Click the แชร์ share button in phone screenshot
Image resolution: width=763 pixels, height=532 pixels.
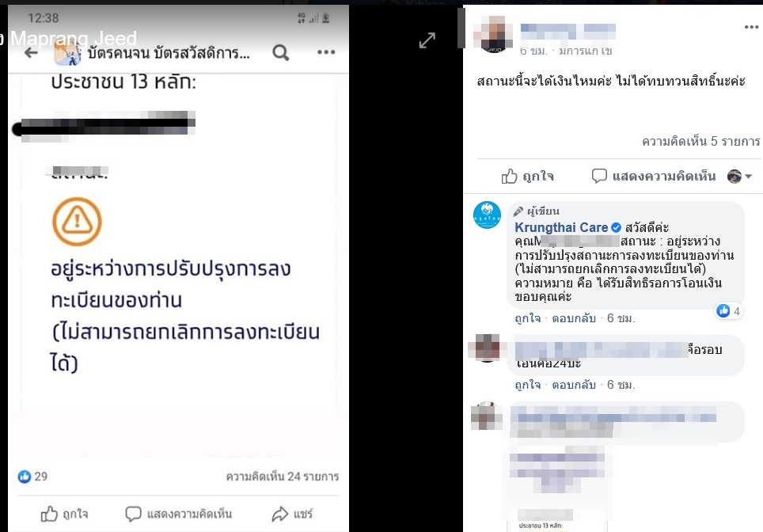292,514
